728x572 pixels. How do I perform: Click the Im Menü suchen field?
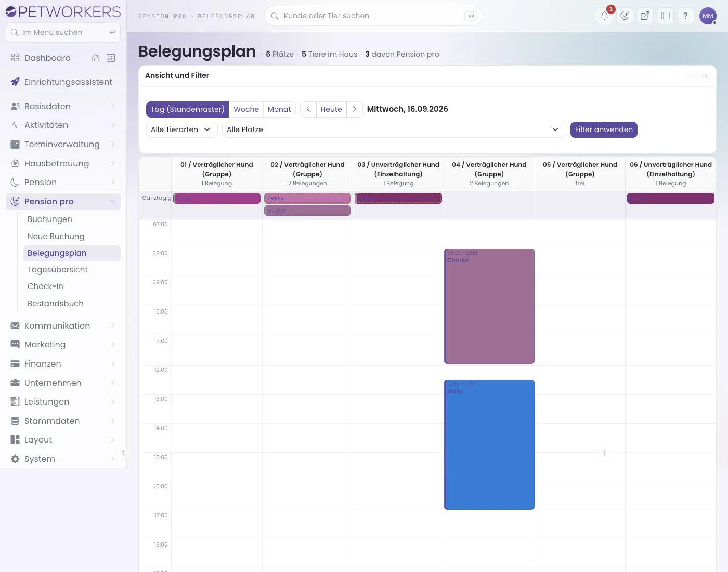click(63, 32)
